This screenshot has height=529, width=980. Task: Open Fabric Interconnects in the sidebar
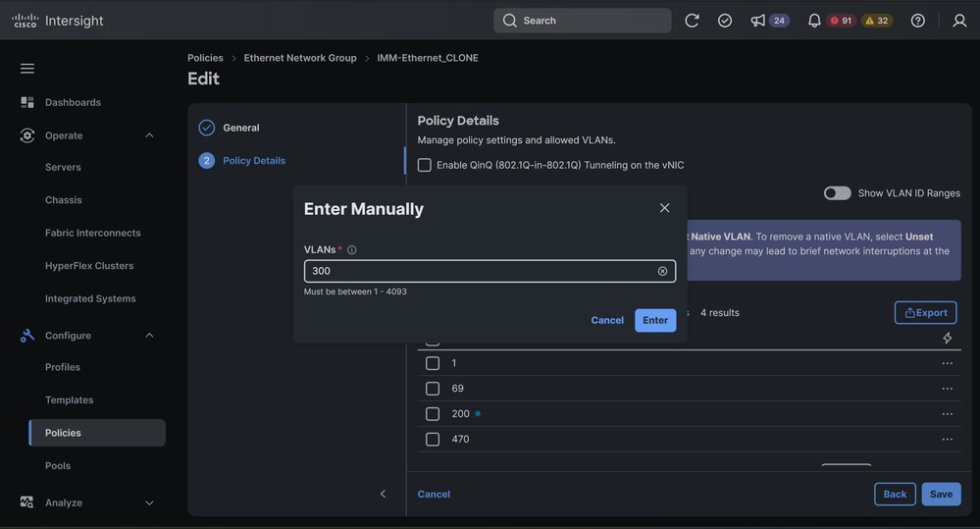click(x=93, y=233)
